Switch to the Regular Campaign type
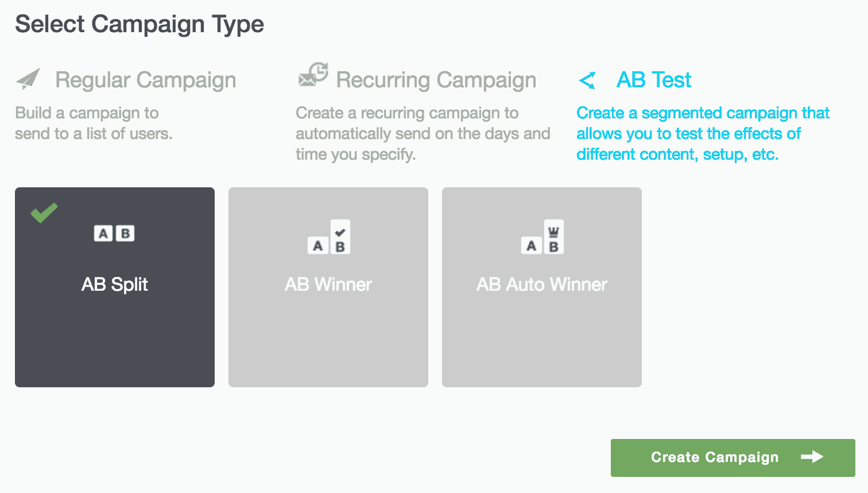 coord(145,80)
